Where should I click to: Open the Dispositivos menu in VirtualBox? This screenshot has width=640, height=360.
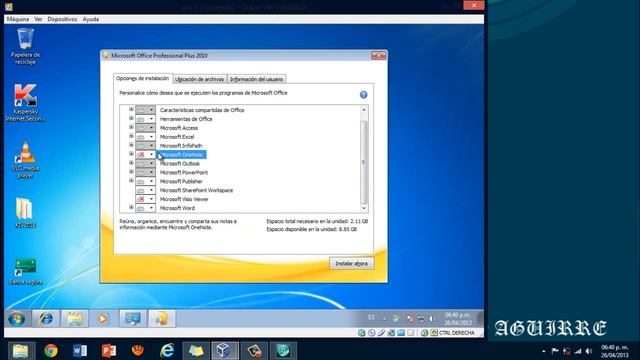pos(62,19)
